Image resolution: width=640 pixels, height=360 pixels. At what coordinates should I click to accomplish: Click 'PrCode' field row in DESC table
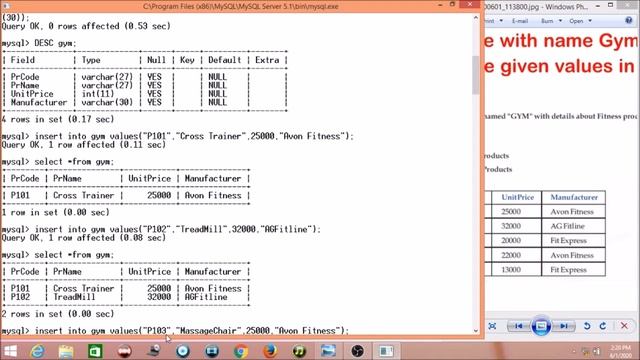(25, 77)
